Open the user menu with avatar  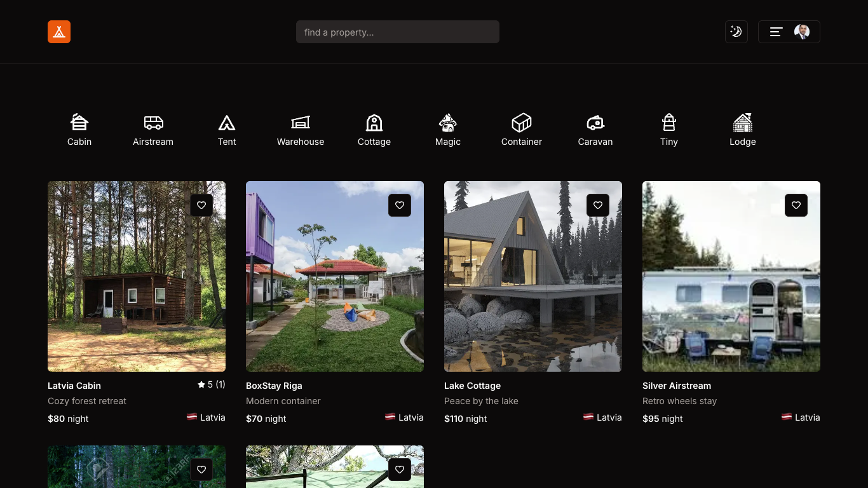pos(789,32)
